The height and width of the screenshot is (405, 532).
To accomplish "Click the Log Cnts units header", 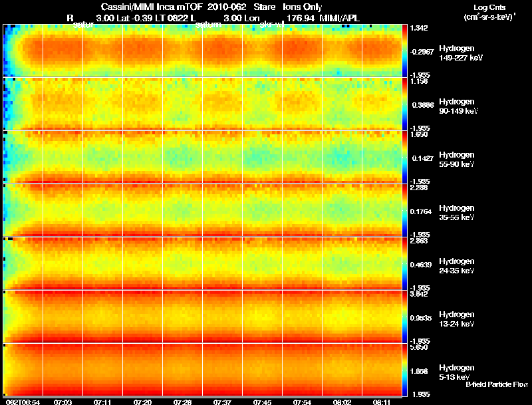I will tap(489, 8).
